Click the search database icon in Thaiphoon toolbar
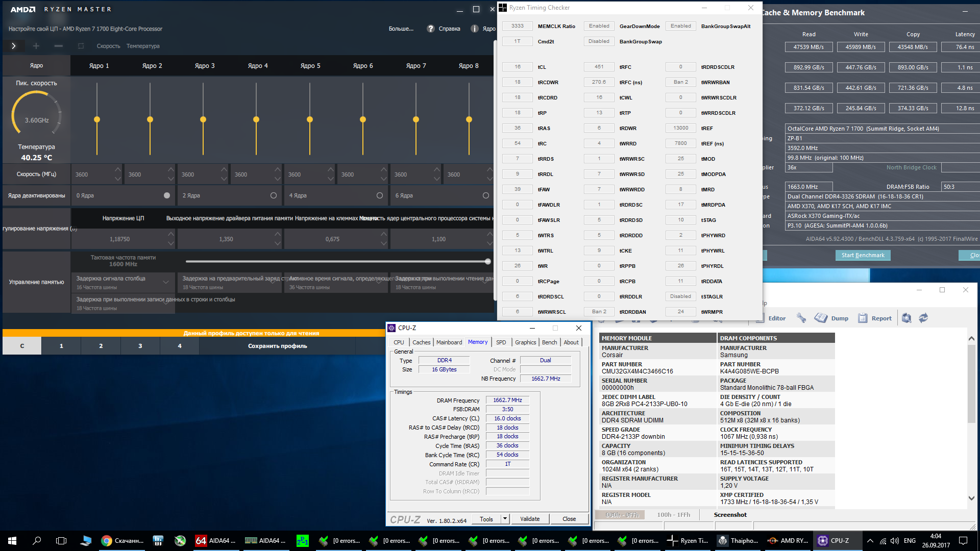 (906, 318)
